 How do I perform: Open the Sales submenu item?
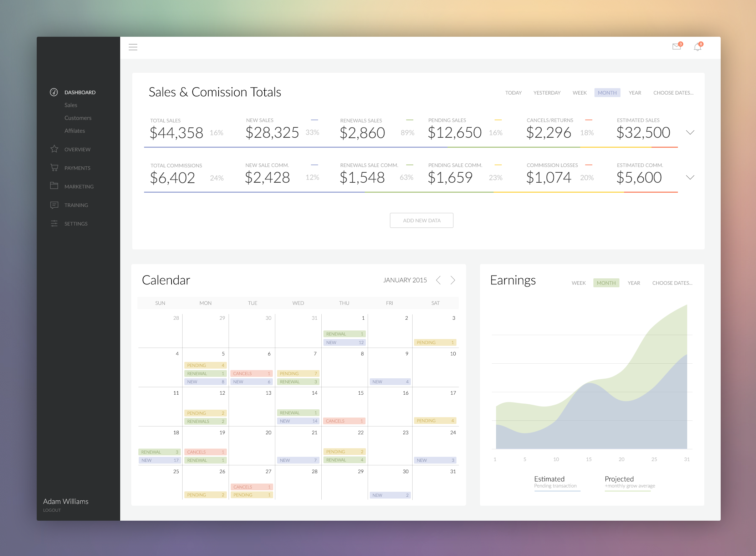click(x=71, y=105)
